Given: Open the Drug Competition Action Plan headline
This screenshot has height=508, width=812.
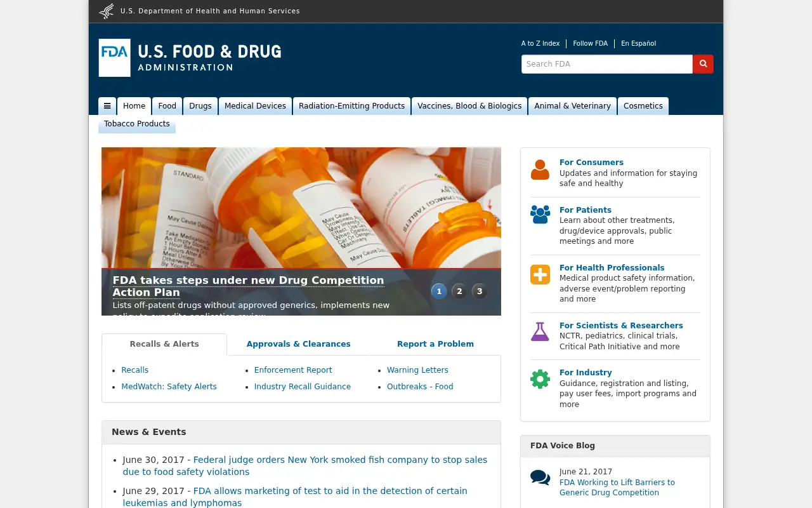Looking at the screenshot, I should (x=248, y=286).
